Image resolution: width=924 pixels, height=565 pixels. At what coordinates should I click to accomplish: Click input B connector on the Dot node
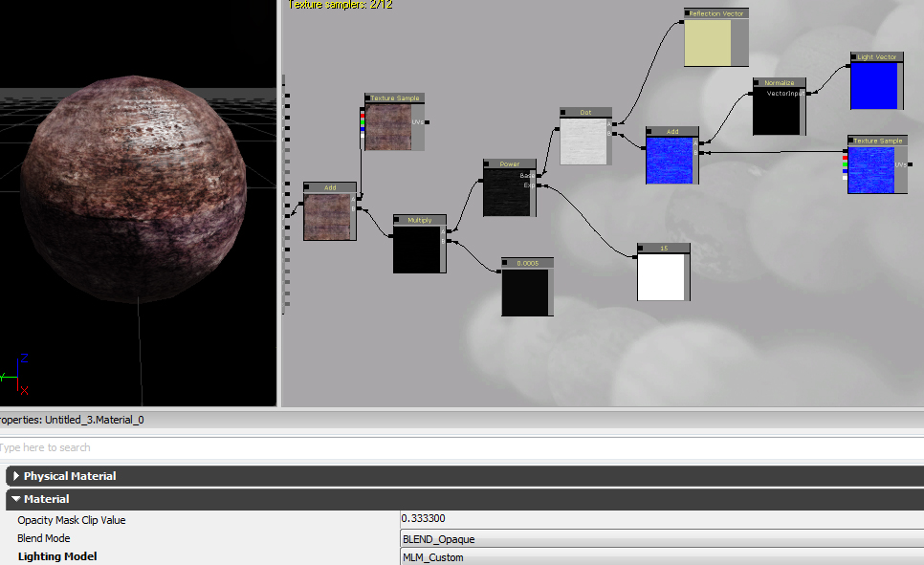(615, 135)
